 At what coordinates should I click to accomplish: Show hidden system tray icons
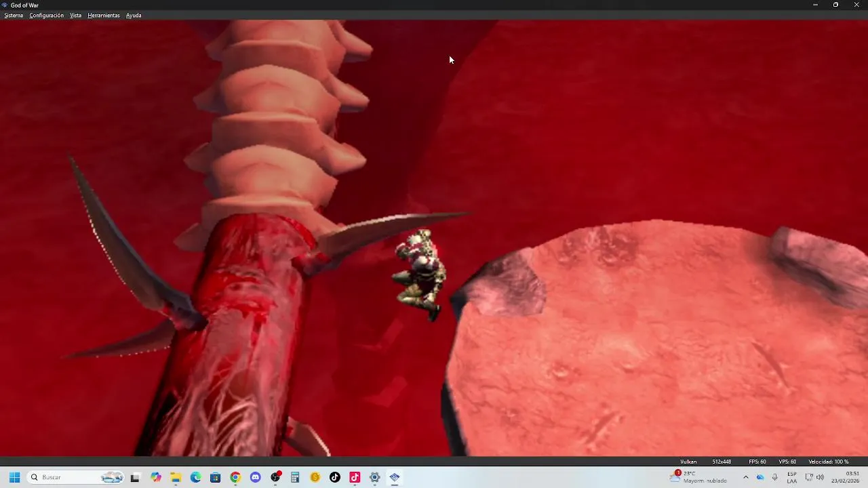point(745,477)
